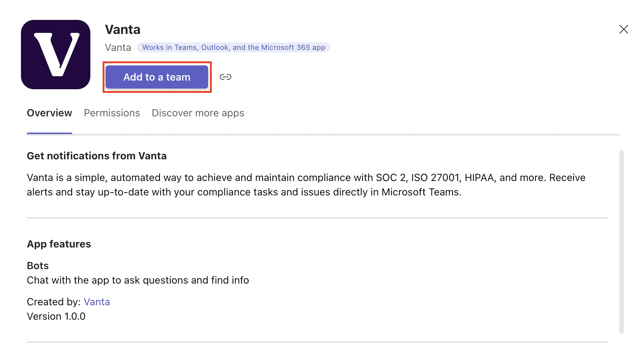Click the 'App features' heading

coord(59,244)
